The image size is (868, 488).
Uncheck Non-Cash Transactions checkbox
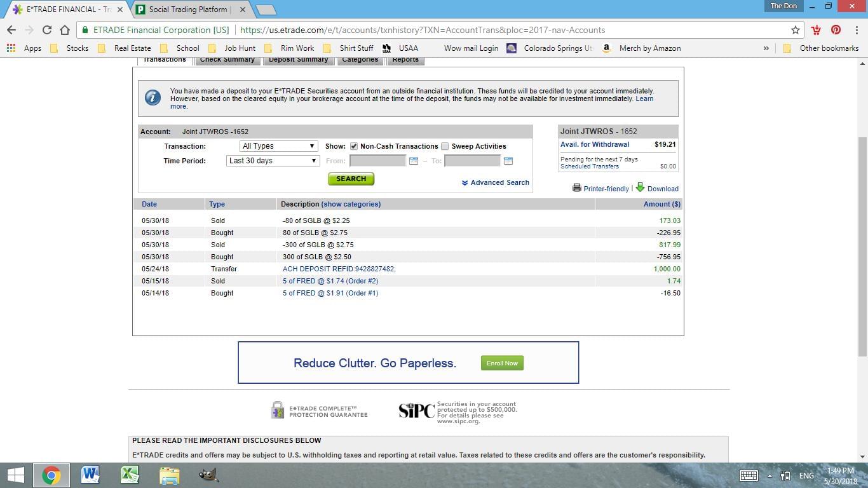[x=354, y=146]
